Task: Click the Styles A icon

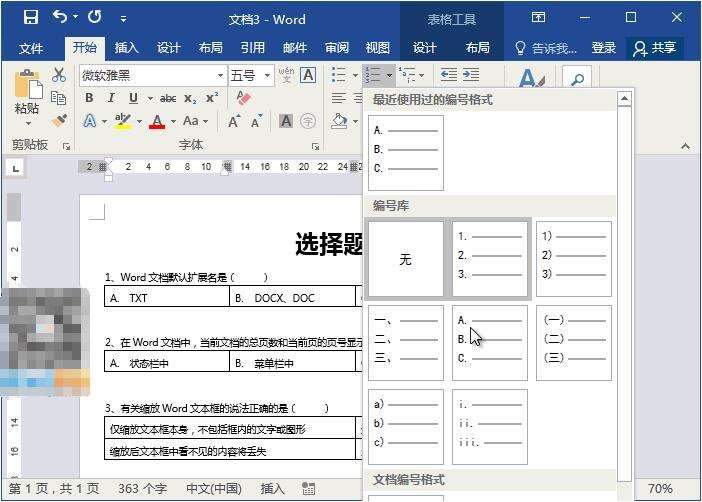Action: point(531,77)
